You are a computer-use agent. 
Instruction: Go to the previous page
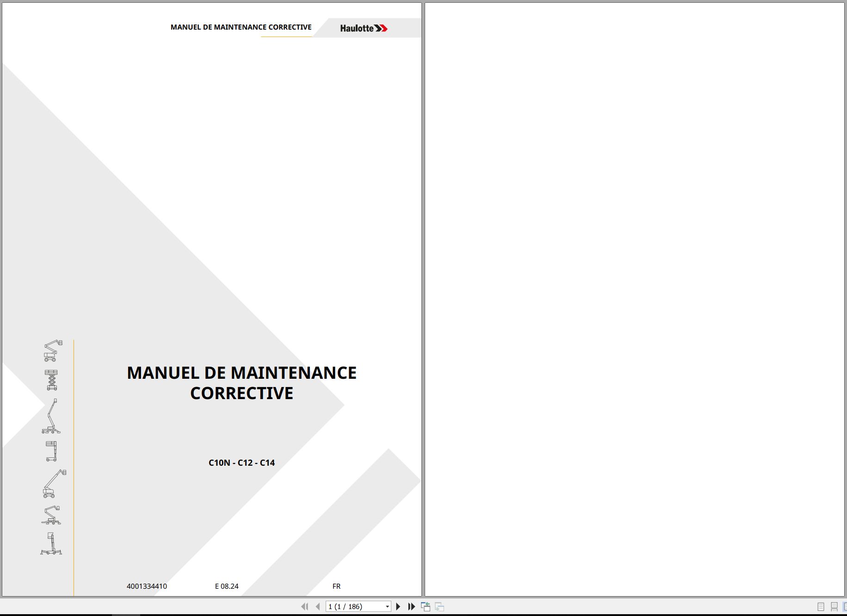coord(318,606)
